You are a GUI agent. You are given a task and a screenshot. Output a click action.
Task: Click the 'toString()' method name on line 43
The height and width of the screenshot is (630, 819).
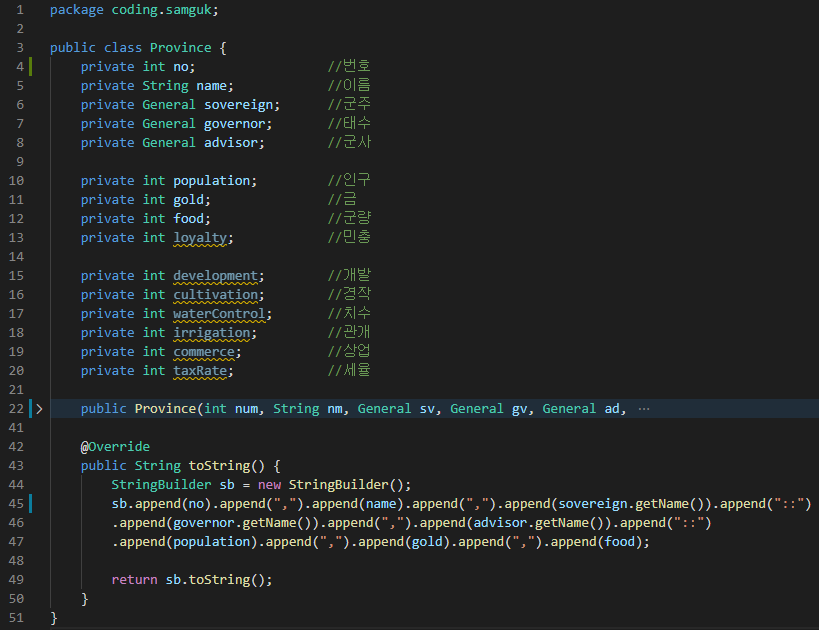pyautogui.click(x=227, y=466)
